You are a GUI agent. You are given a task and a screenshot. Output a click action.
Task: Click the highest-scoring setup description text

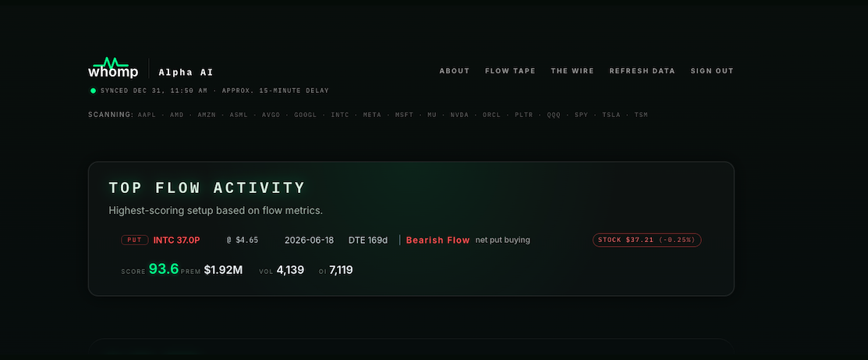(215, 211)
